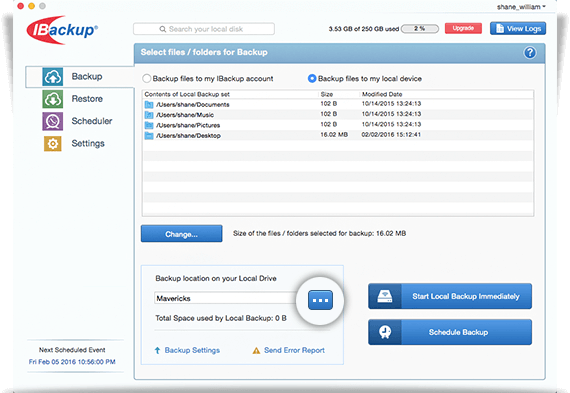Viewport: 570px width, 393px height.
Task: Click the Scheduler clock icon
Action: coord(53,121)
